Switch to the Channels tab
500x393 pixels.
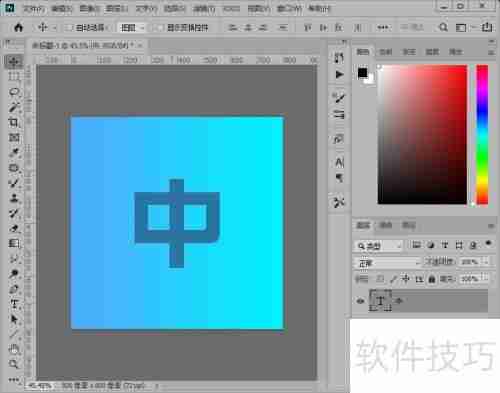click(x=386, y=225)
